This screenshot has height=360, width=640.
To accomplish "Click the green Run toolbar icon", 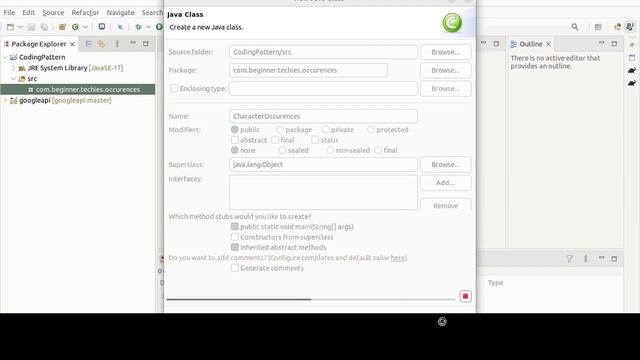I will pyautogui.click(x=159, y=27).
